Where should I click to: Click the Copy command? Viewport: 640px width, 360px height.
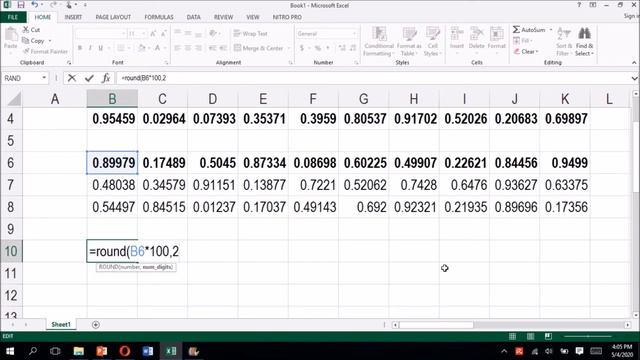click(x=33, y=41)
